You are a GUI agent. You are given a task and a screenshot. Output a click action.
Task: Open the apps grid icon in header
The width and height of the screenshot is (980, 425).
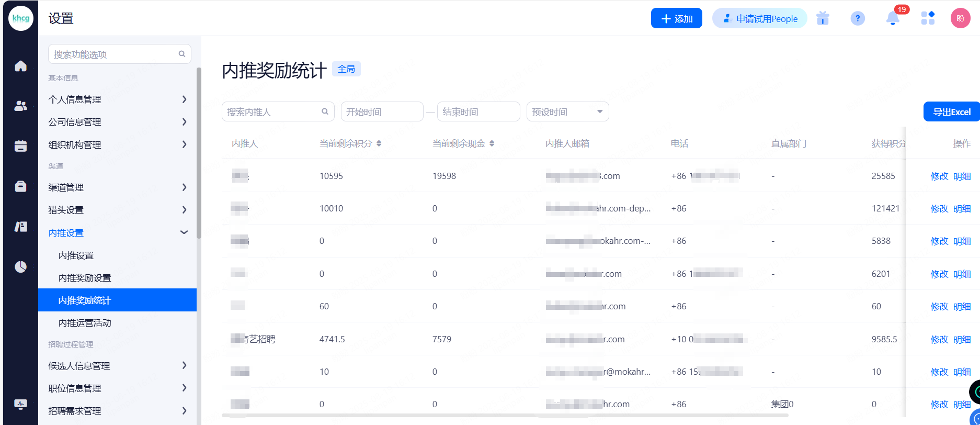[928, 19]
